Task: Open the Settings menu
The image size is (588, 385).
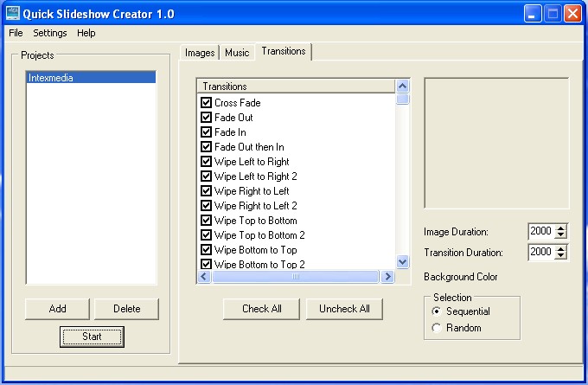Action: tap(50, 33)
